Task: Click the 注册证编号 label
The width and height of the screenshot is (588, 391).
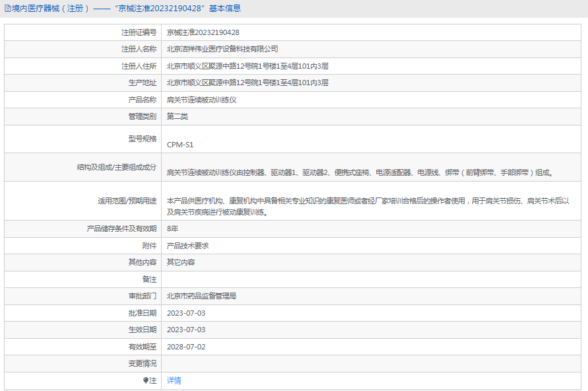Action: point(139,32)
